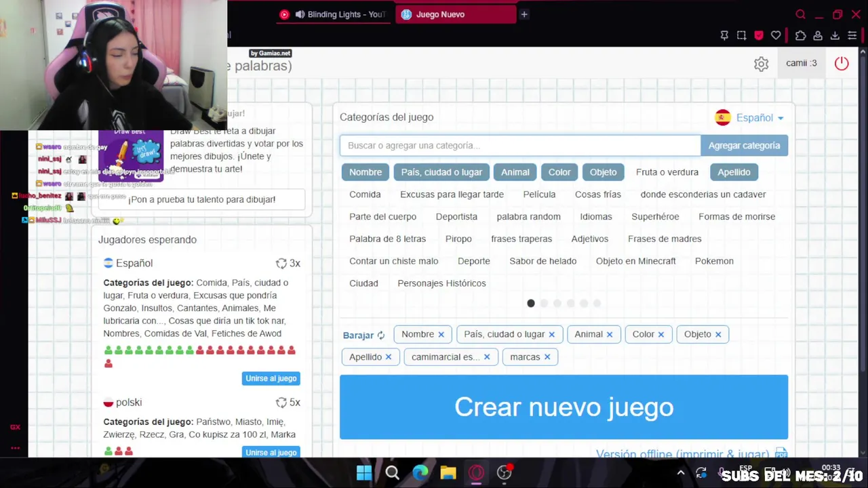Toggle the Objeto category chip in the grid
The height and width of the screenshot is (488, 868).
point(603,172)
